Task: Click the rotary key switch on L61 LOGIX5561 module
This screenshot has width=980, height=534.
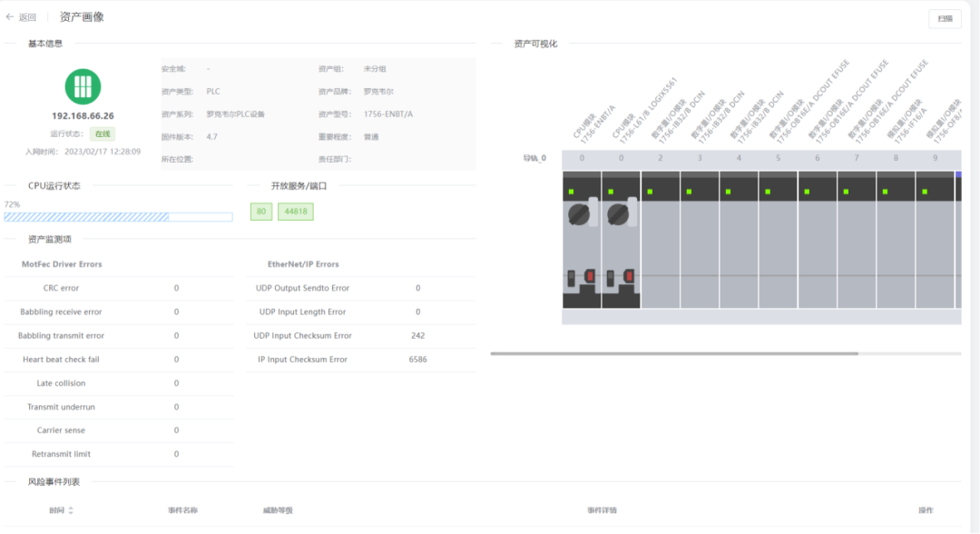Action: pyautogui.click(x=617, y=214)
